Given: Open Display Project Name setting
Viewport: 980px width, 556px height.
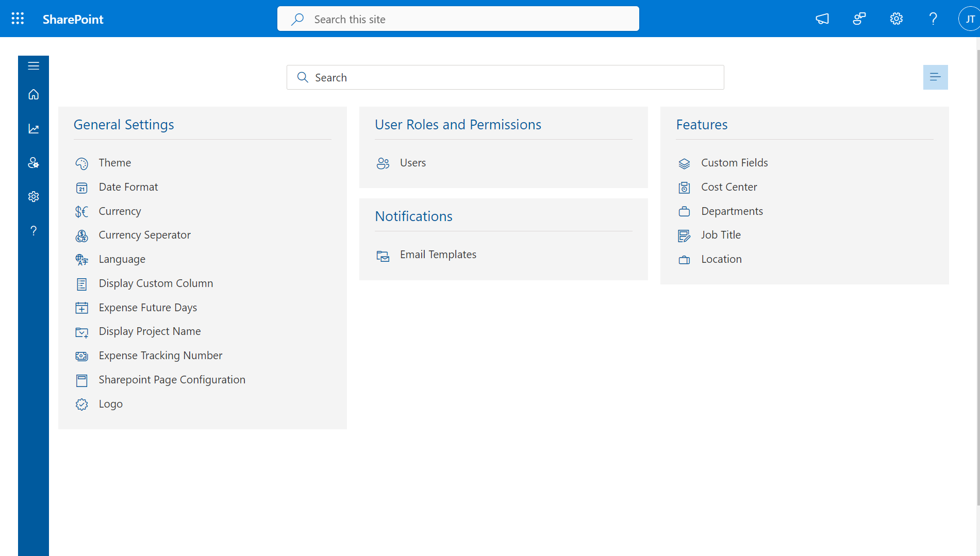Looking at the screenshot, I should 150,331.
